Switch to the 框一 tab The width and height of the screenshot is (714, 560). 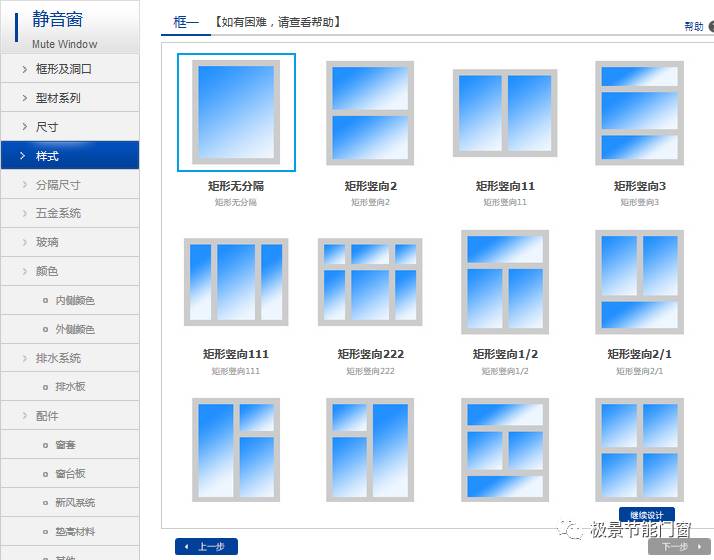186,22
